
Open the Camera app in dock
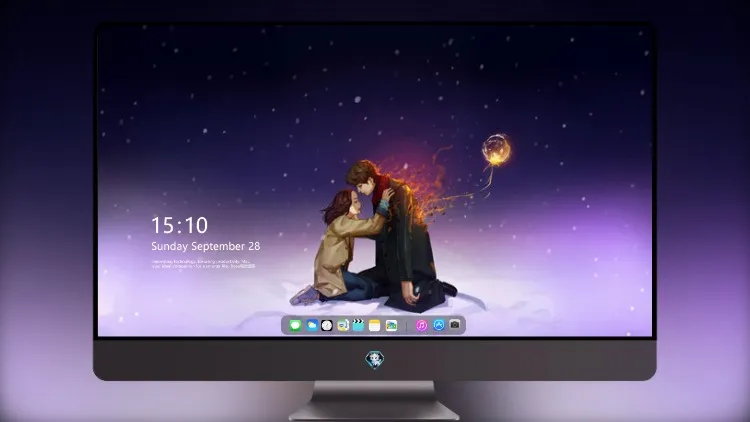tap(455, 325)
